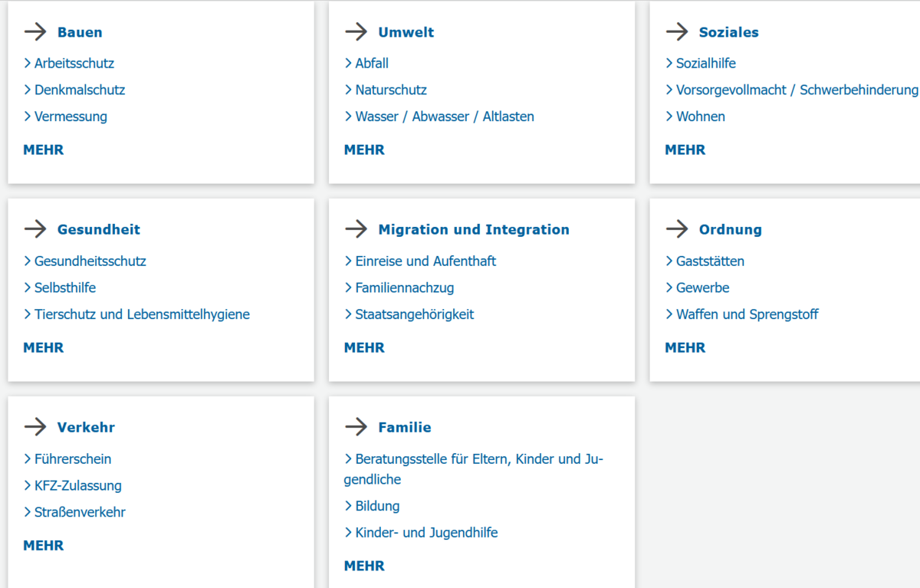Go to Wasser / Abwasser / Altlasten
920x588 pixels.
click(444, 117)
